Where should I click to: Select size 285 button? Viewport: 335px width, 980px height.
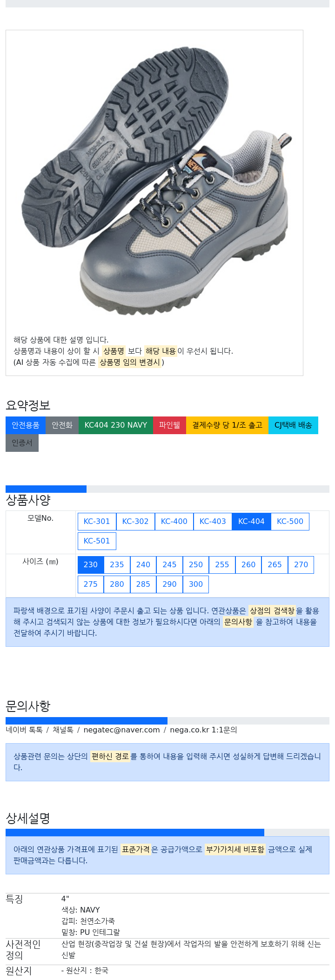click(x=143, y=584)
